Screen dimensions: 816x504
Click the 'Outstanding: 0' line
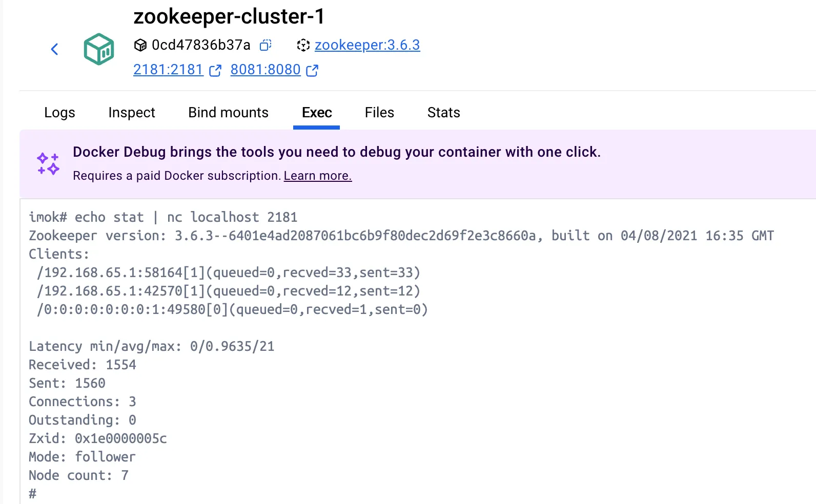tap(83, 420)
